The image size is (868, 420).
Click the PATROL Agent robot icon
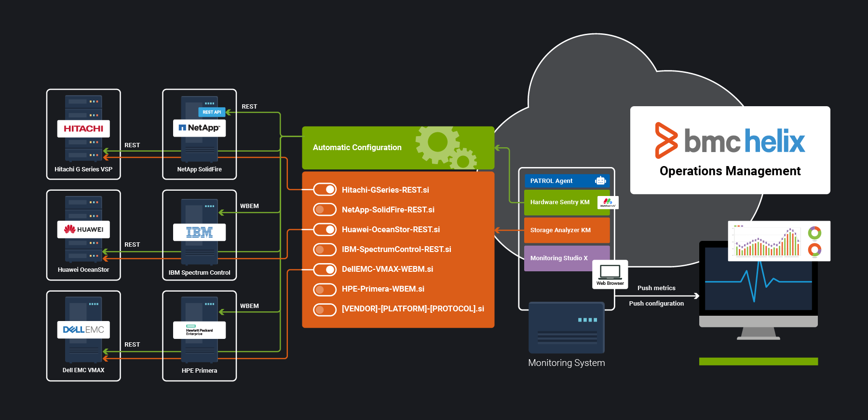coord(600,181)
